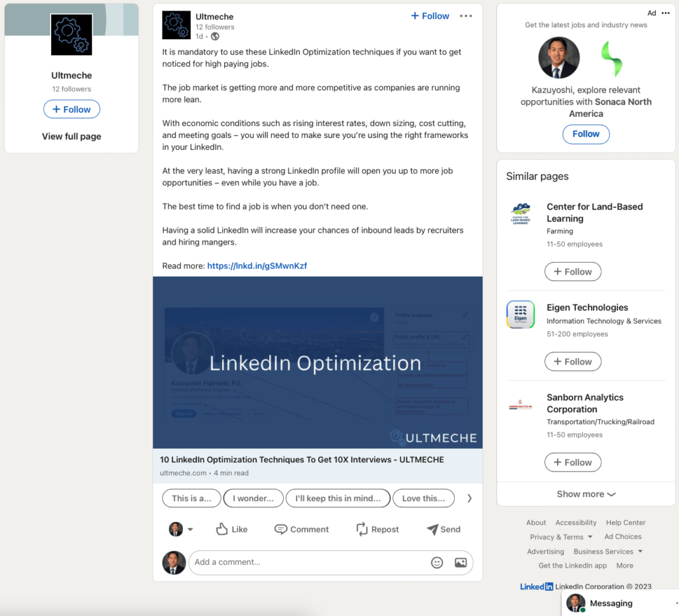Click Ultmeche name in left card
This screenshot has width=679, height=616.
point(72,76)
